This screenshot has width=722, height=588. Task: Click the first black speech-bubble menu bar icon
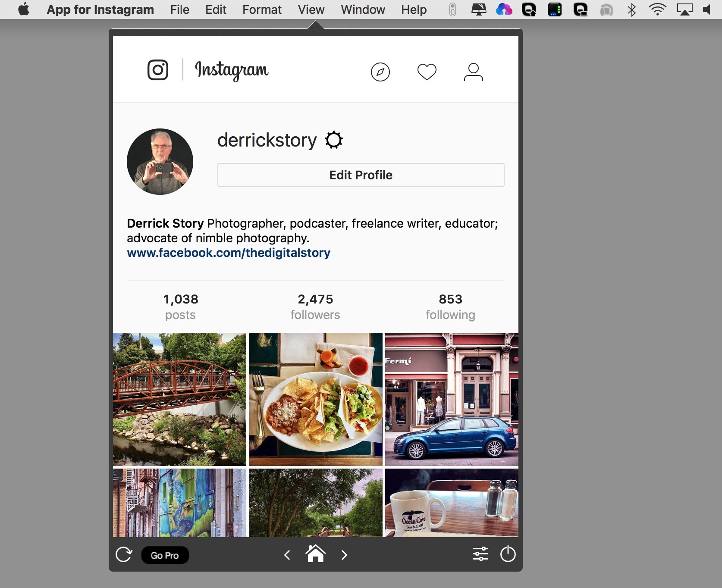coord(529,9)
